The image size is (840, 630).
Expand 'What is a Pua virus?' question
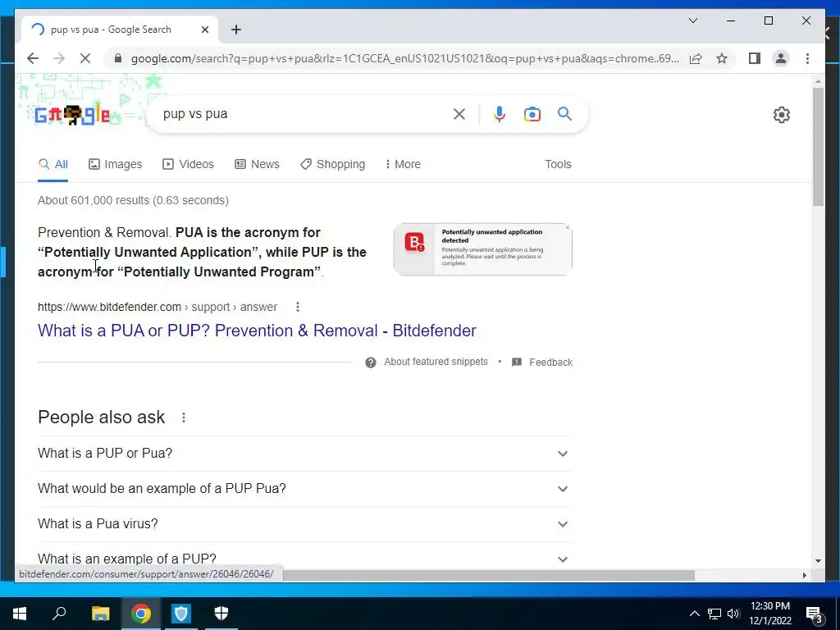304,524
